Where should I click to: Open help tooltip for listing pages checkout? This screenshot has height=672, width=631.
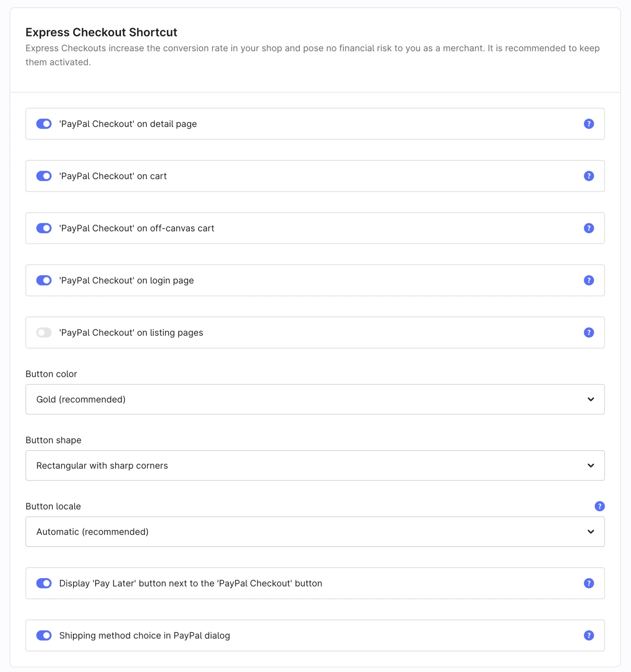pyautogui.click(x=589, y=332)
